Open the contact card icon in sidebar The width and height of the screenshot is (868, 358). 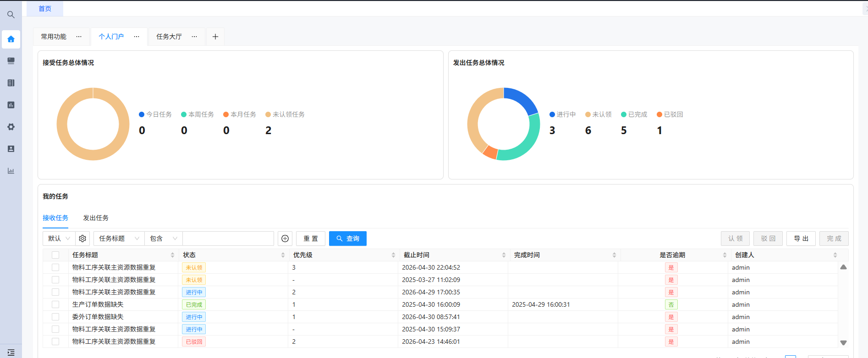(11, 149)
